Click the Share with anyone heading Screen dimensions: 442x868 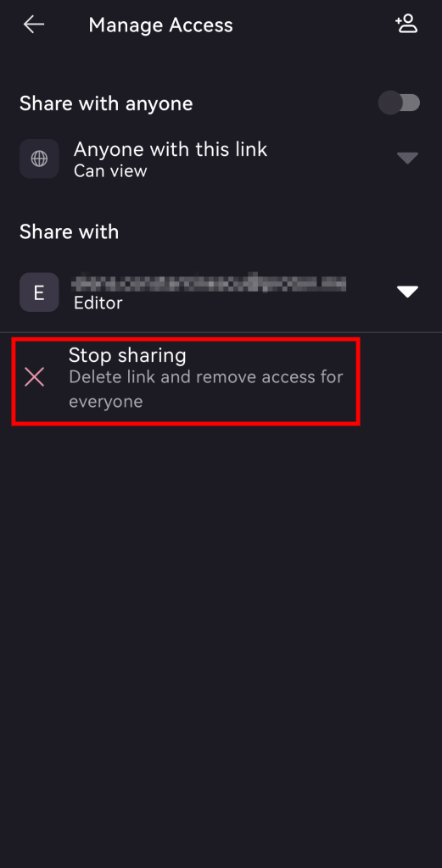pos(106,103)
